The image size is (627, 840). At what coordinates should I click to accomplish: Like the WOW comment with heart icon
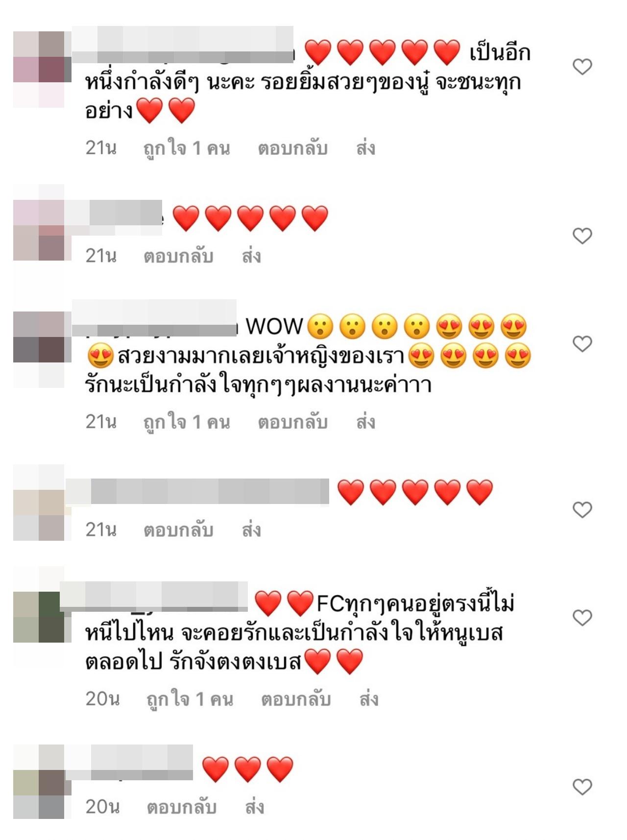click(582, 344)
